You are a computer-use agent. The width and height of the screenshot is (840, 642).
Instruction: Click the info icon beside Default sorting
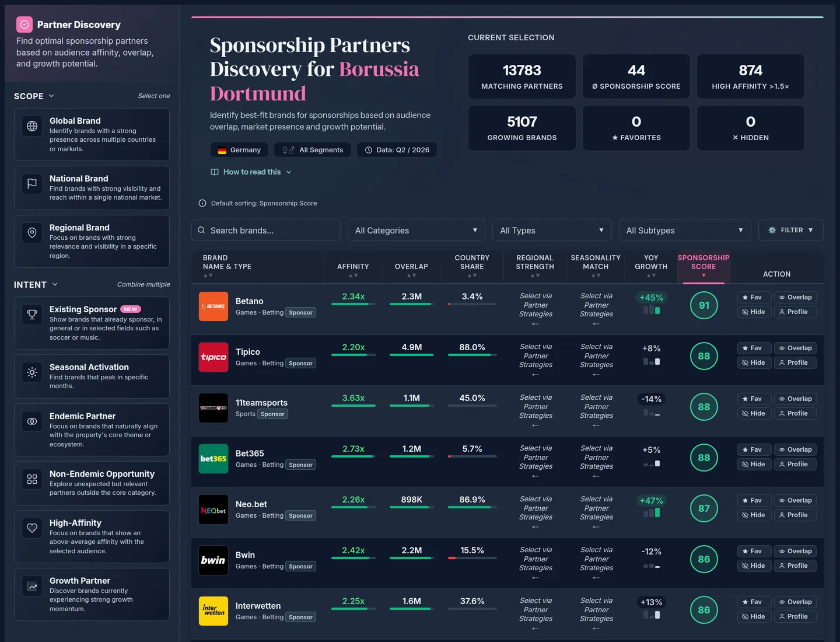click(202, 203)
